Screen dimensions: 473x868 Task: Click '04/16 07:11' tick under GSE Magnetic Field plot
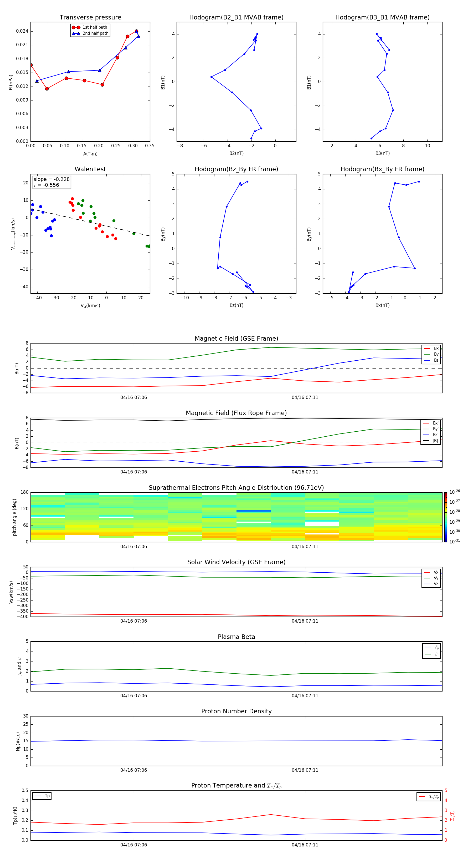pyautogui.click(x=305, y=397)
